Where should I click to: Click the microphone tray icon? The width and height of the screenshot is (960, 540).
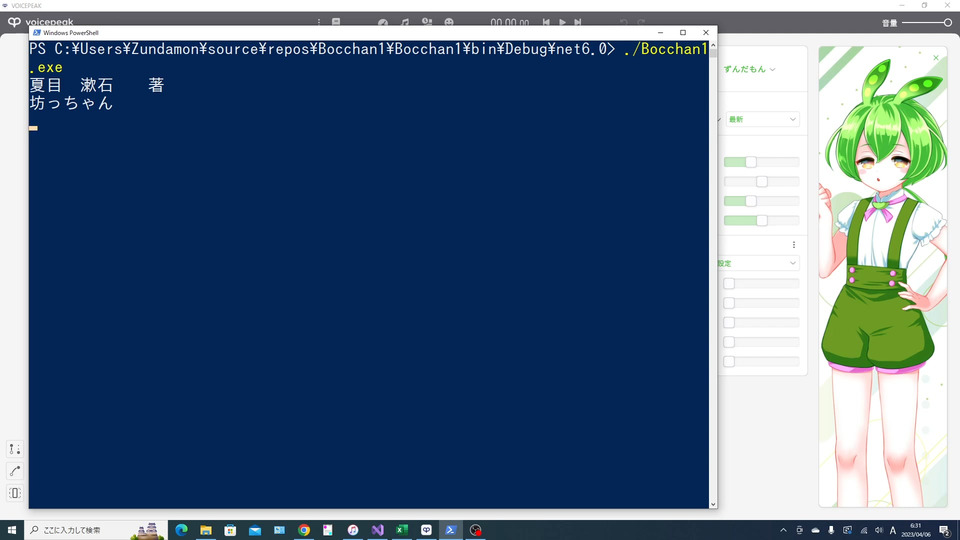[x=831, y=530]
